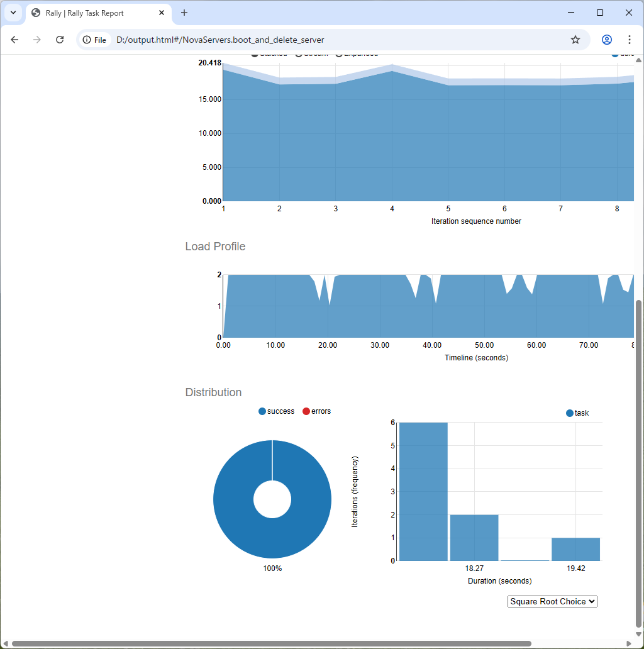644x649 pixels.
Task: Open the Chrome profile icon
Action: 606,40
